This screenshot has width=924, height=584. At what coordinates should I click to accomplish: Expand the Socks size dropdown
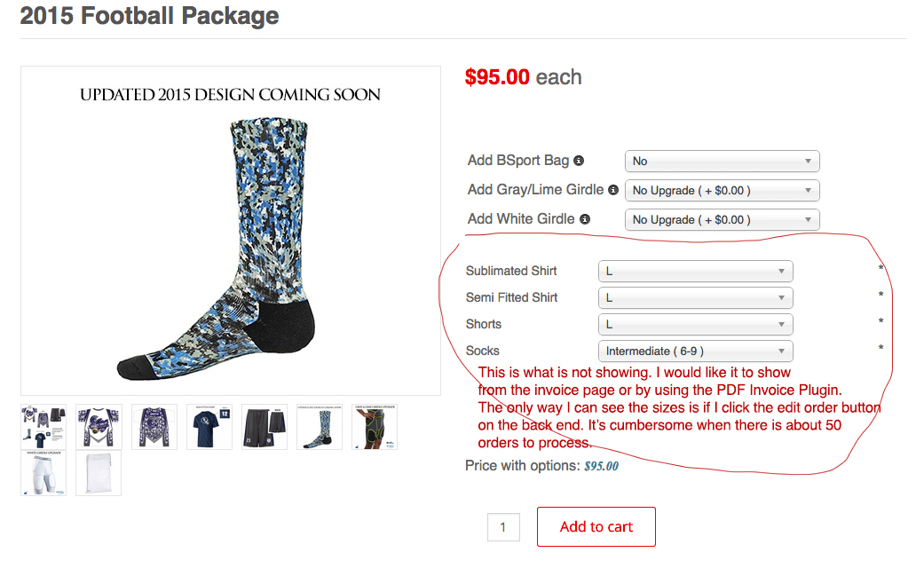click(695, 351)
